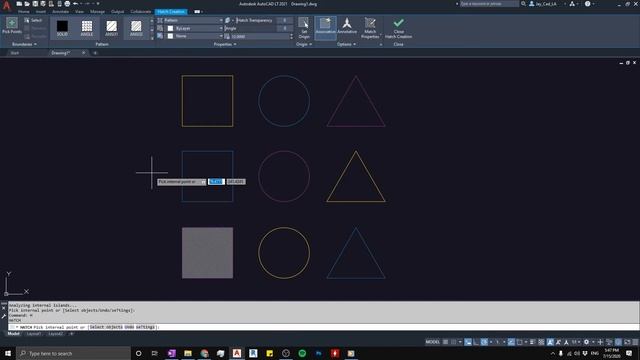Open the Home ribbon tab
The height and width of the screenshot is (360, 640).
click(x=24, y=11)
